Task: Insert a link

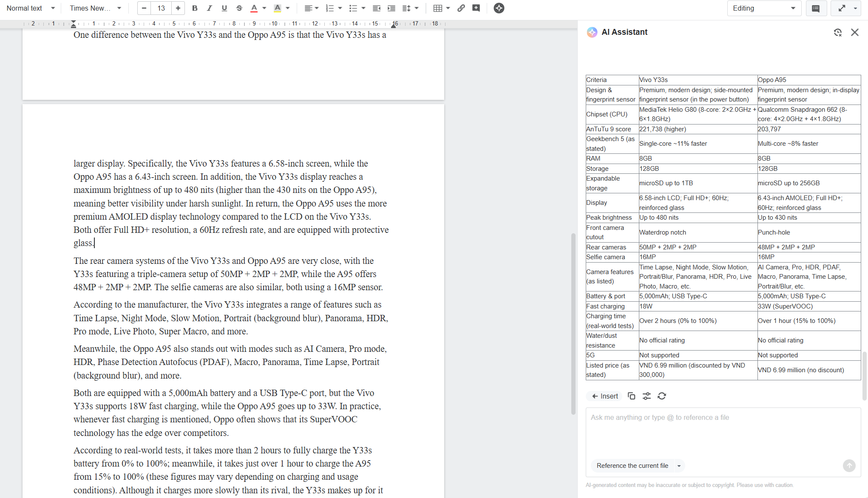Action: (x=461, y=8)
